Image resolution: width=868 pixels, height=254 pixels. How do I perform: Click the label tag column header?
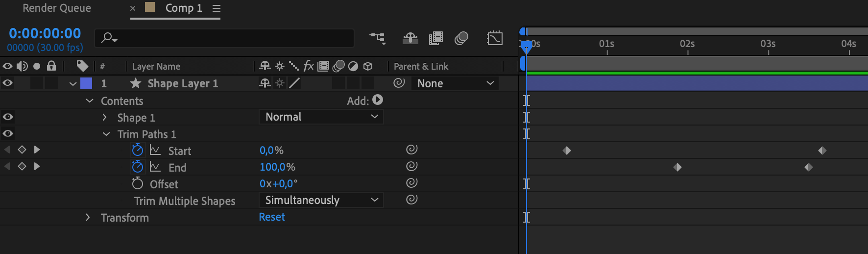point(82,66)
